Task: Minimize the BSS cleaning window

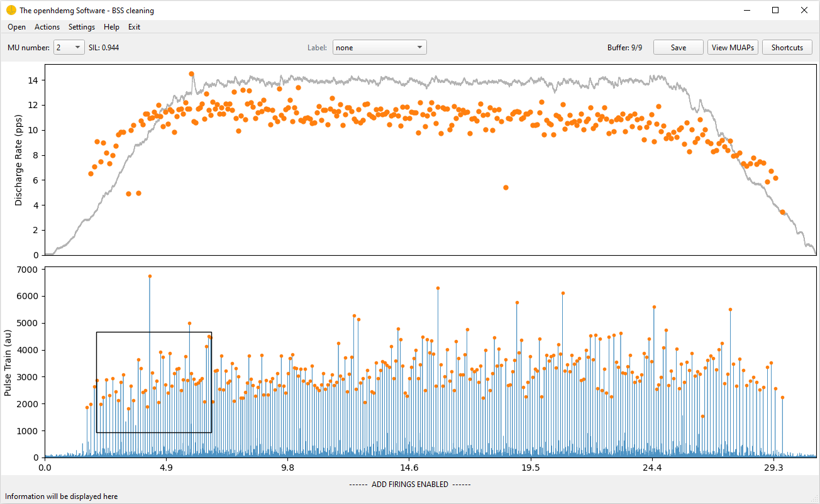Action: 748,10
